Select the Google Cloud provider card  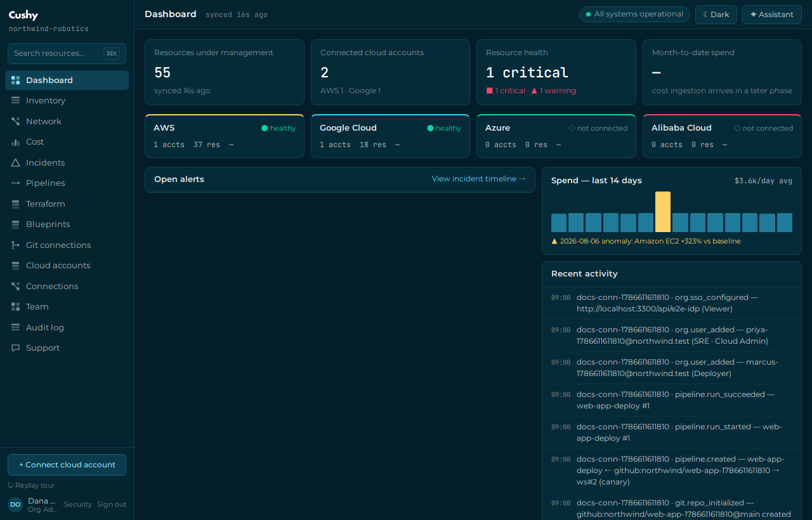pyautogui.click(x=390, y=136)
